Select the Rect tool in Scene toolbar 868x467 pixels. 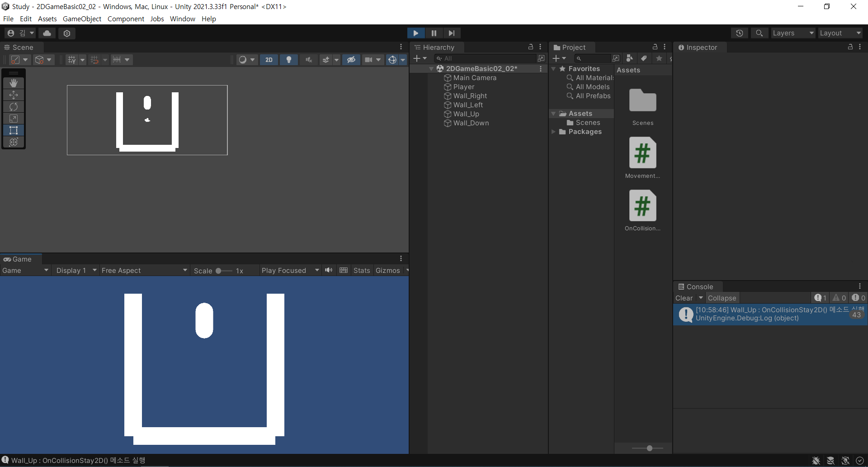(14, 130)
